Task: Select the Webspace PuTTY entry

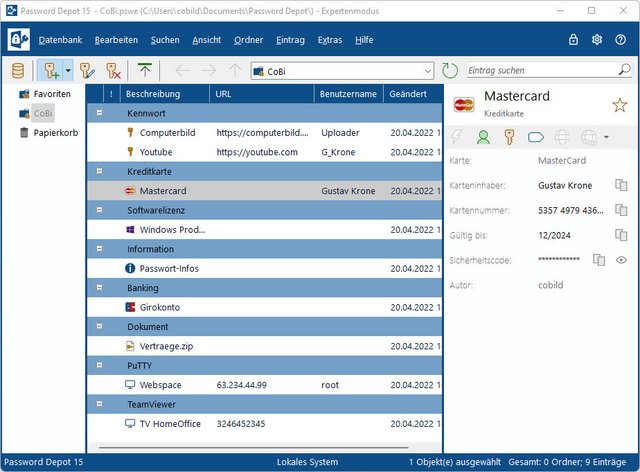Action: coord(264,385)
